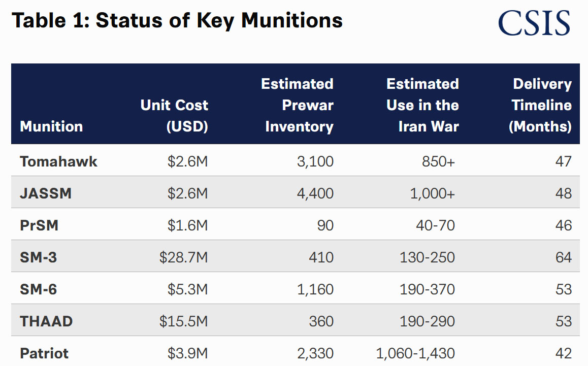Viewport: 588px width, 366px height.
Task: Select the Tomahawk row label
Action: point(58,161)
